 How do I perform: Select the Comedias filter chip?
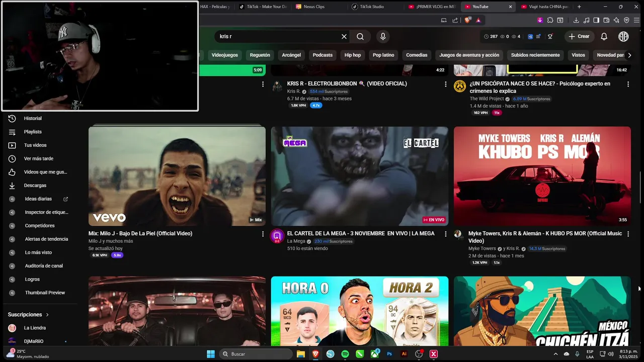coord(417,55)
